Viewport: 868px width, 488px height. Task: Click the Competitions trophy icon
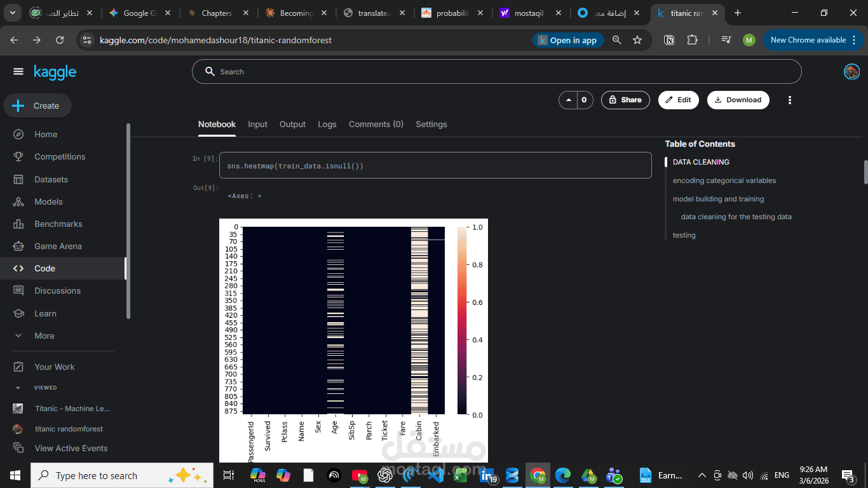18,156
